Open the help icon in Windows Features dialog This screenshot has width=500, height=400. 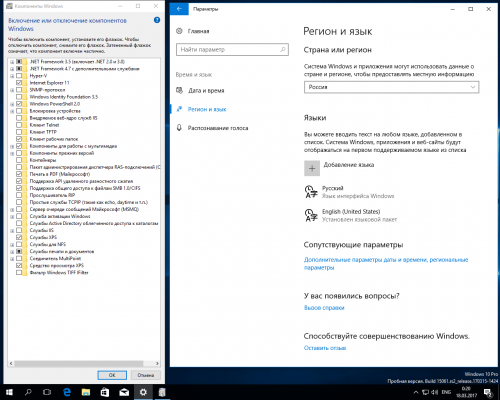[157, 20]
